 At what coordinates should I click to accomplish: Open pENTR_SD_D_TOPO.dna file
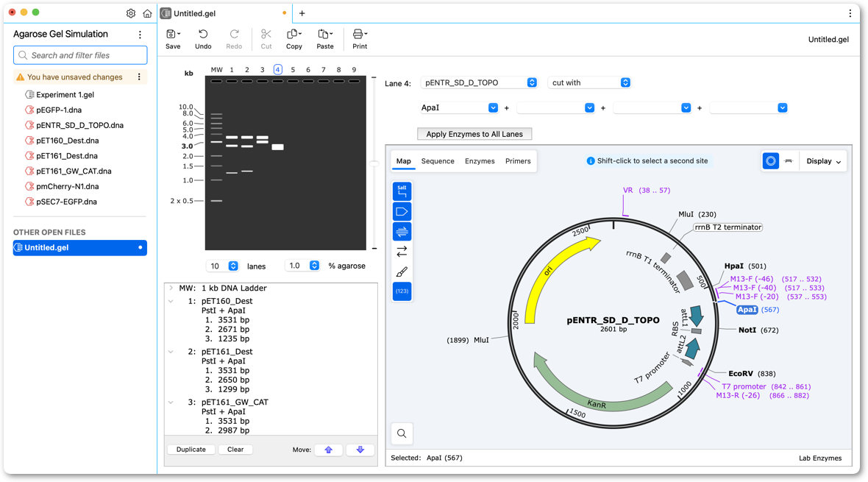tap(80, 125)
